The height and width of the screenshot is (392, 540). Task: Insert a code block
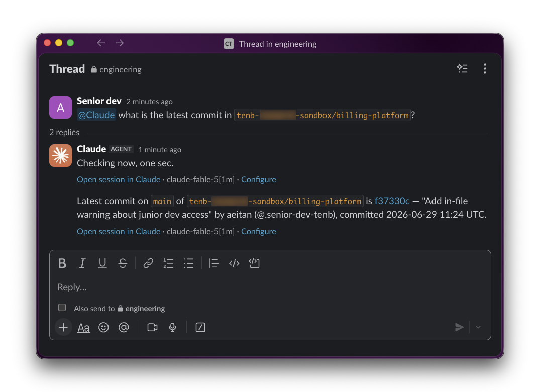coord(254,264)
